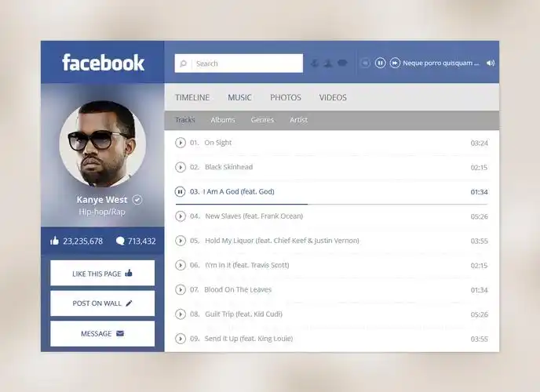540x392 pixels.
Task: Click the LIKE THIS PAGE button
Action: (103, 273)
